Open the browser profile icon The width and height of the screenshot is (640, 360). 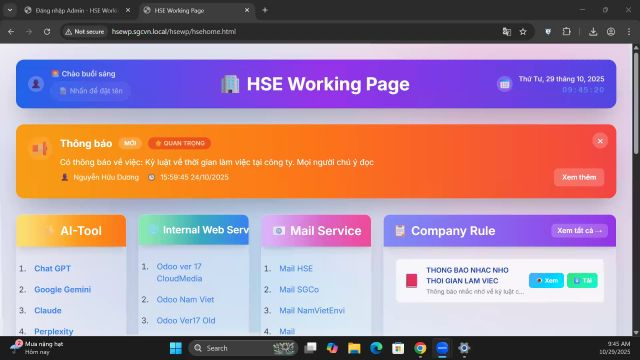(x=611, y=31)
